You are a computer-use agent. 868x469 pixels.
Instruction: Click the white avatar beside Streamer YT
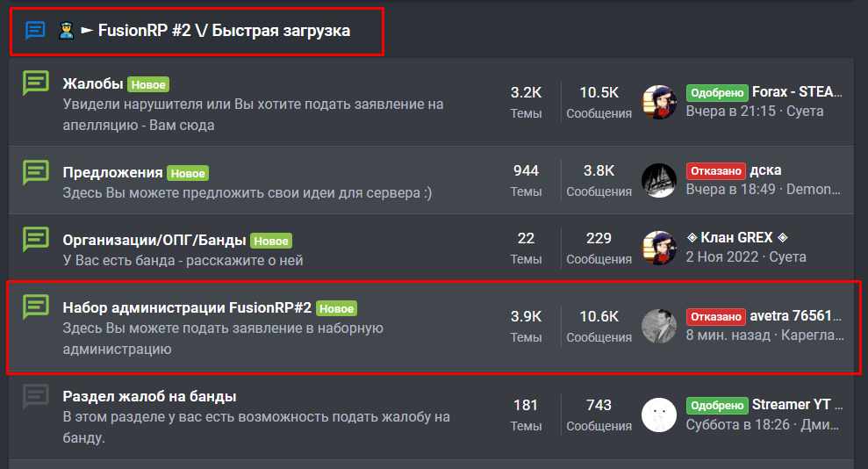[x=659, y=415]
